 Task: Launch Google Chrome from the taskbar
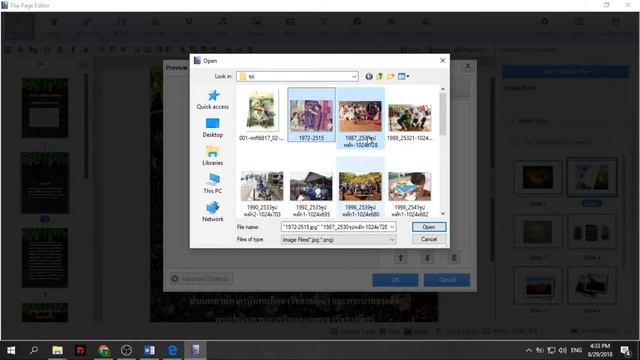point(104,350)
